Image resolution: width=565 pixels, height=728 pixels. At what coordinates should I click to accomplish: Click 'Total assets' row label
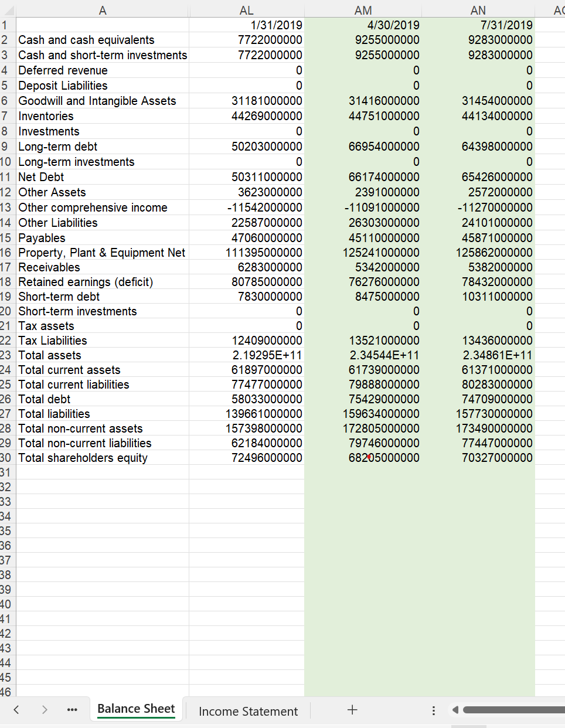[x=49, y=355]
